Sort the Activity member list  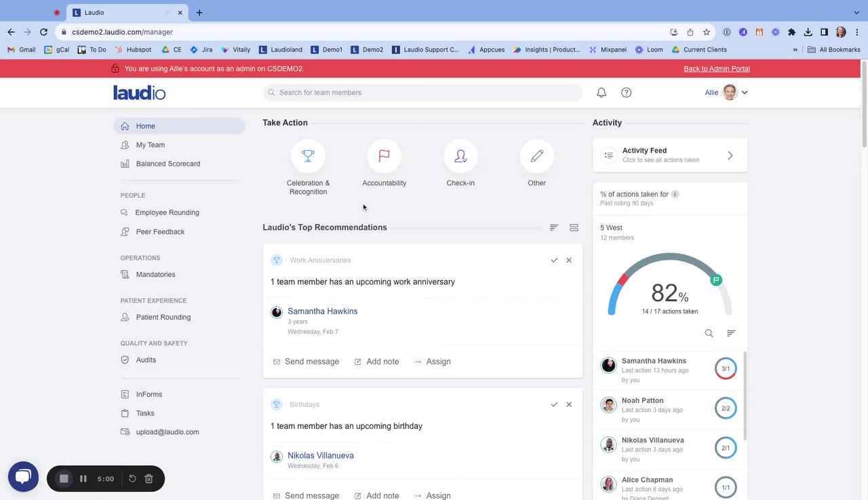[x=731, y=333]
